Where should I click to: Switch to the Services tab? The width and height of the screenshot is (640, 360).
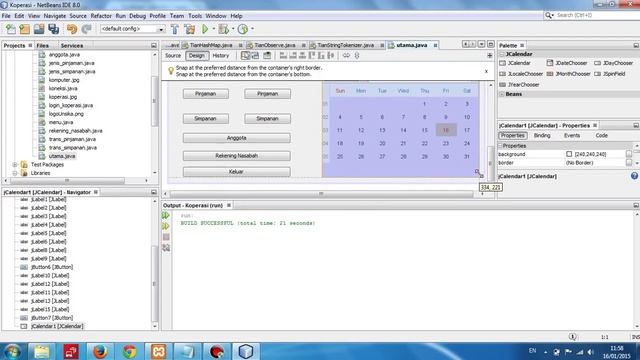point(71,46)
